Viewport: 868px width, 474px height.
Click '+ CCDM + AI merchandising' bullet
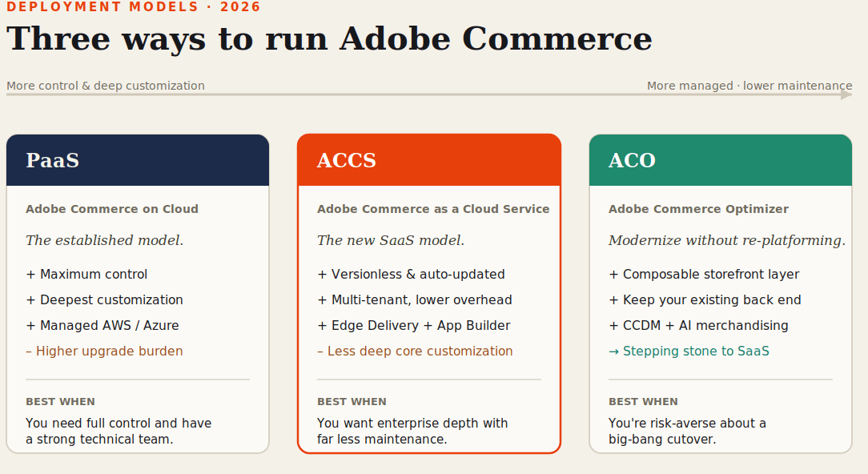(x=698, y=325)
